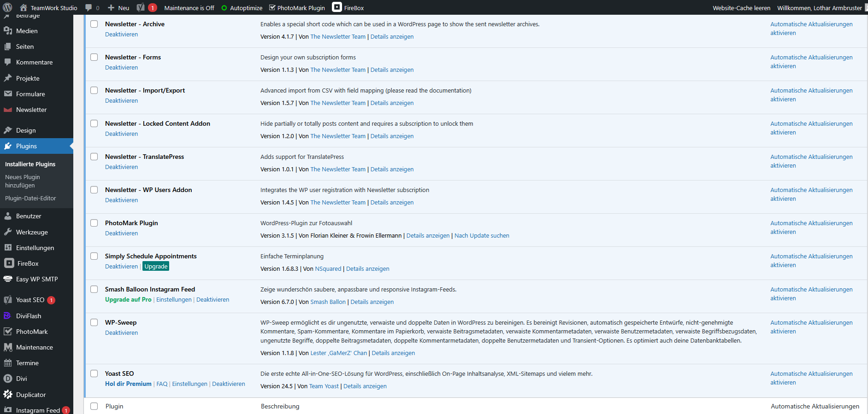Click the green Upgrade button
Image resolution: width=868 pixels, height=414 pixels.
coord(156,266)
